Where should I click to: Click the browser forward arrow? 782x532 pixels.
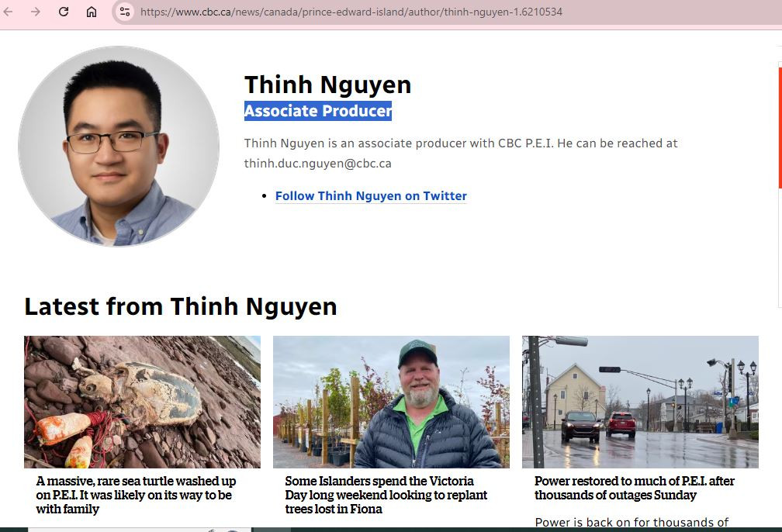[x=36, y=12]
